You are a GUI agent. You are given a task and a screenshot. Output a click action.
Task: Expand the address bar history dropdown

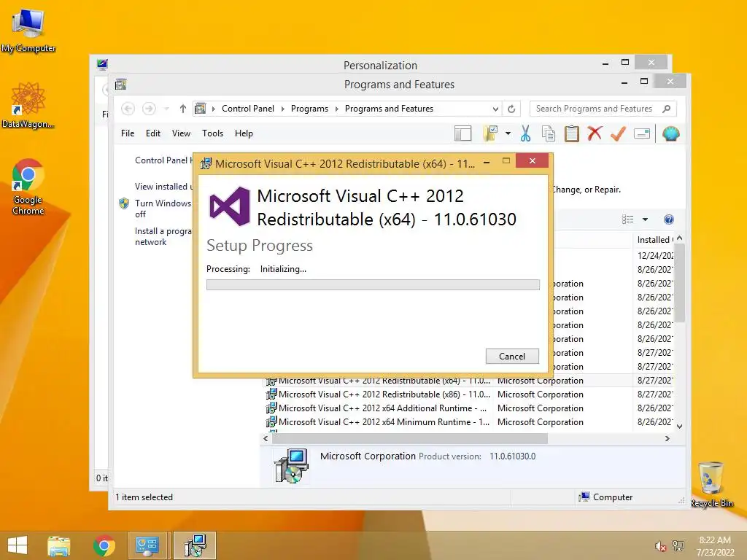[495, 109]
